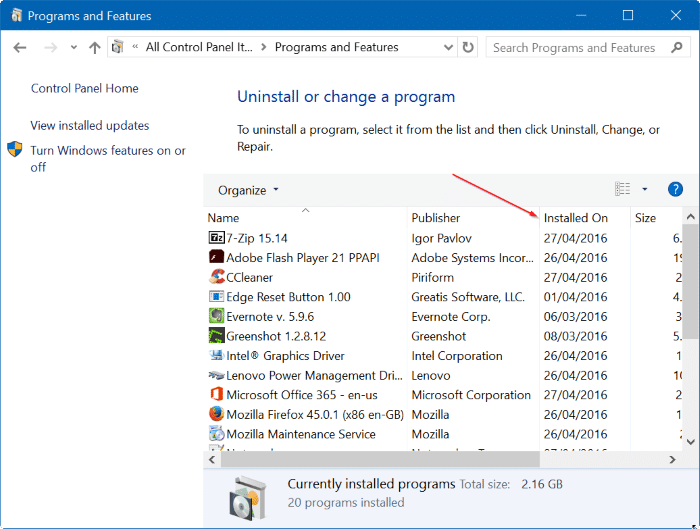
Task: Select 'Adobe Flash Player 21 PPAPI' entry
Action: (x=303, y=258)
